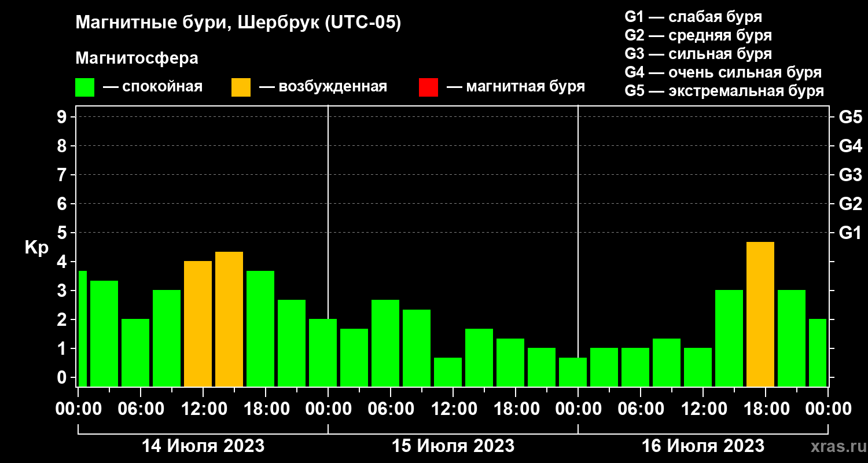
Task: Click the '18:00' time label above 16 Июля
Action: coord(766,409)
